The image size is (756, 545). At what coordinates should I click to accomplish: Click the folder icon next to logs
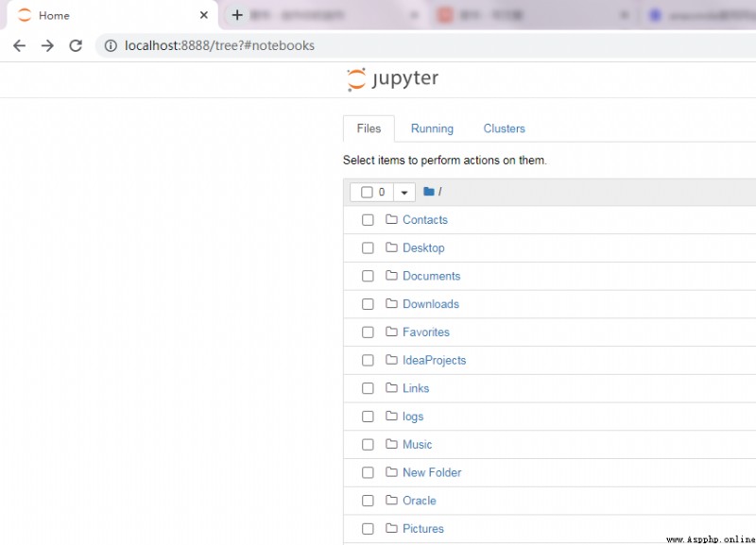coord(391,416)
